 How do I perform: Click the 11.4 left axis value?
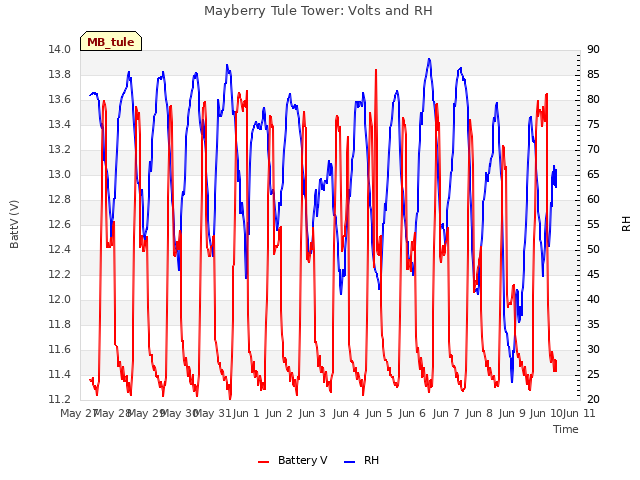pyautogui.click(x=60, y=374)
